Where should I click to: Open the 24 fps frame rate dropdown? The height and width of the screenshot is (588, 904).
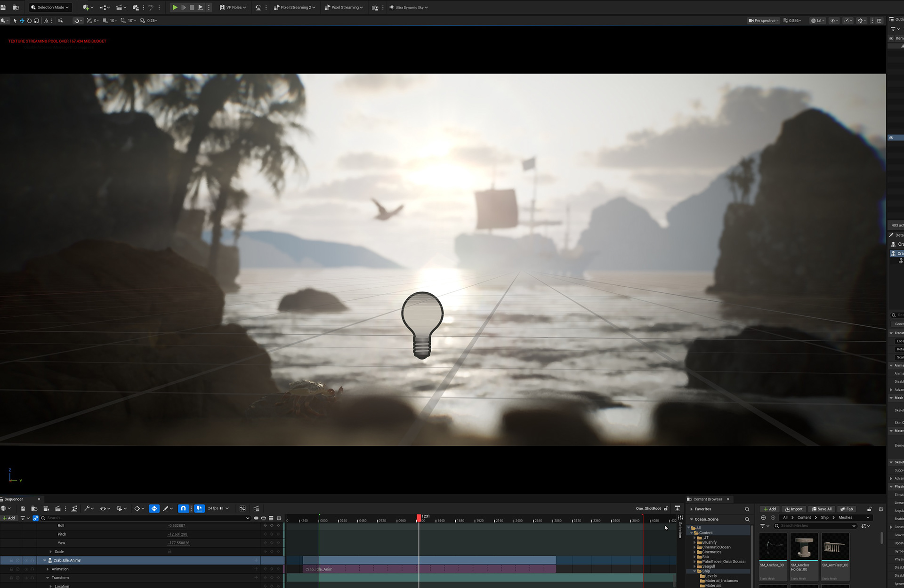[218, 508]
